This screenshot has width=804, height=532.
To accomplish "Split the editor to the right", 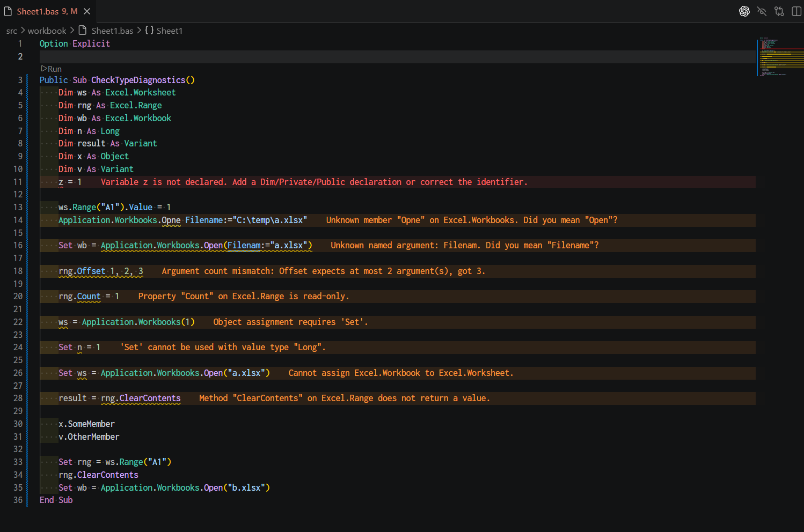I will coord(796,11).
